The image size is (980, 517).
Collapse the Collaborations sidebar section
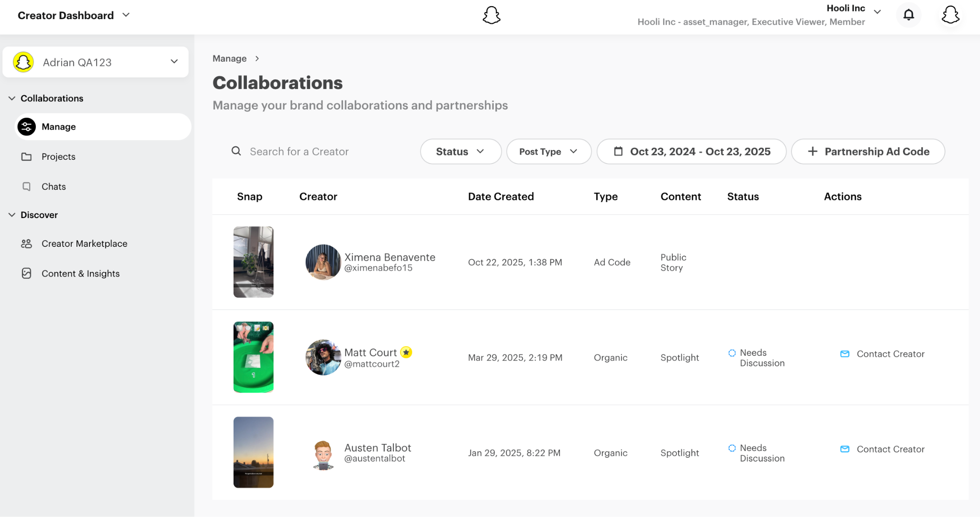click(12, 99)
